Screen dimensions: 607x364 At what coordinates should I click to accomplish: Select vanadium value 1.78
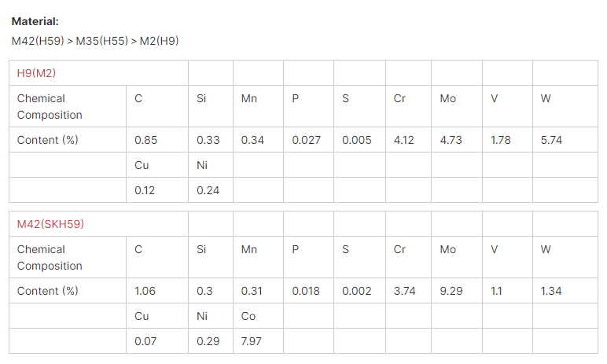point(501,140)
